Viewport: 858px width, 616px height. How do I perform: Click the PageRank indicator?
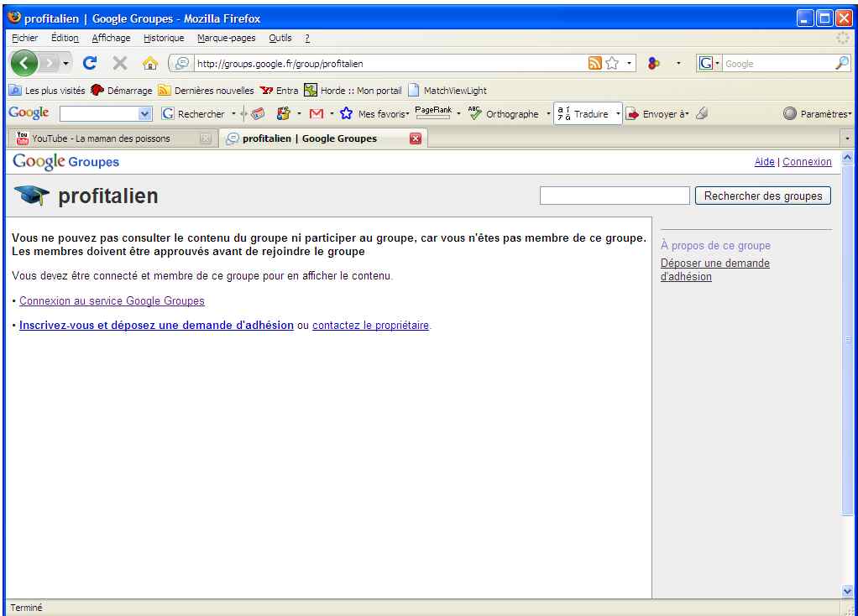click(x=433, y=112)
